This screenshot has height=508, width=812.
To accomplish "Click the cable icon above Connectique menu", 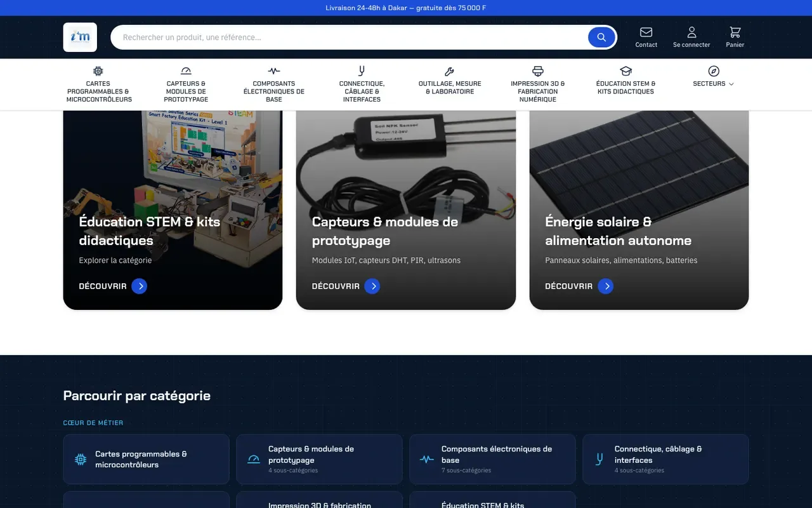I will pos(362,71).
